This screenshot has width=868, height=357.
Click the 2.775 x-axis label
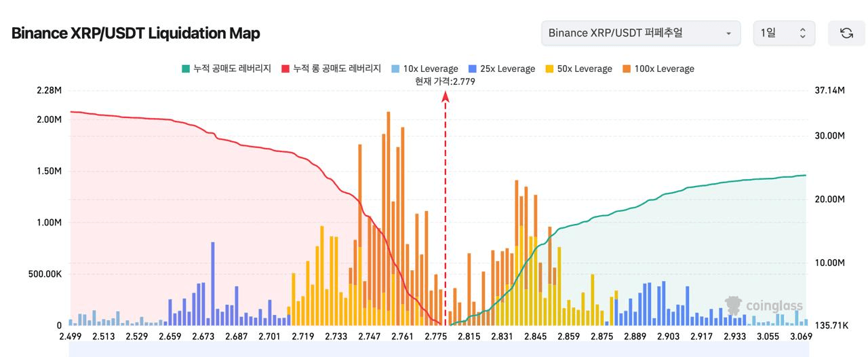click(436, 336)
